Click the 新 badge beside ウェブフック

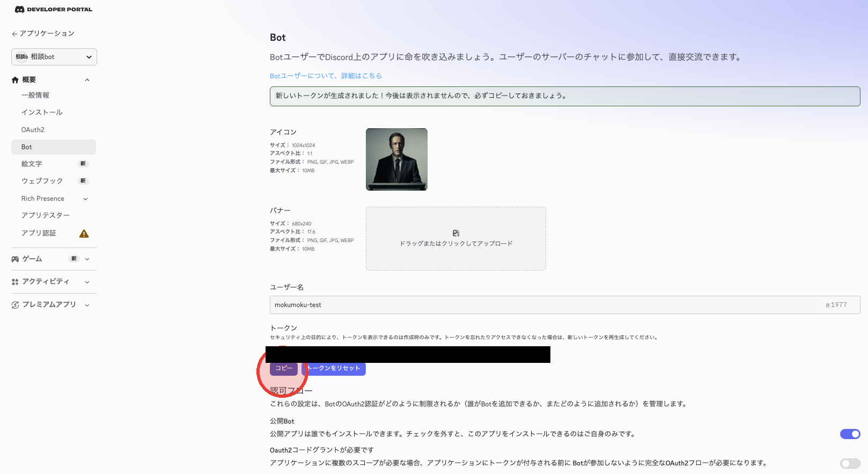tap(83, 181)
